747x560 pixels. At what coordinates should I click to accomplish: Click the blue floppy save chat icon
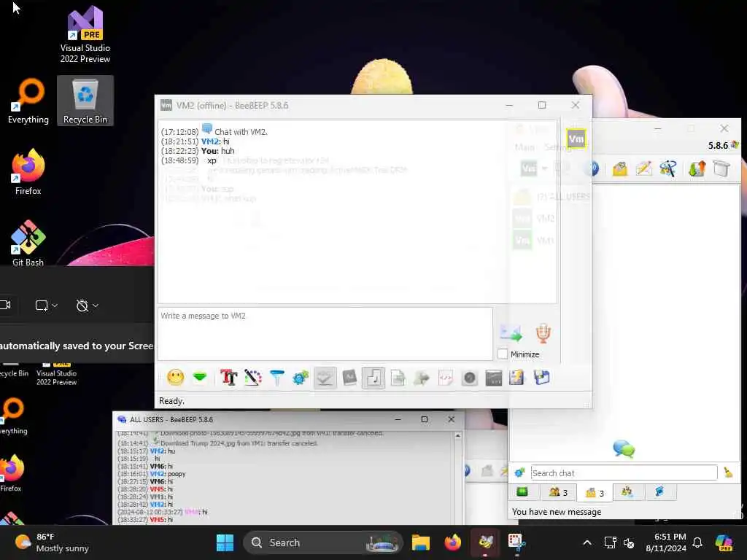542,378
